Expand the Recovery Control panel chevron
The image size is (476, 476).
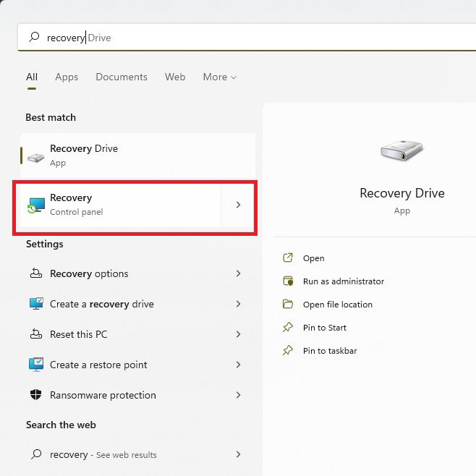tap(238, 205)
